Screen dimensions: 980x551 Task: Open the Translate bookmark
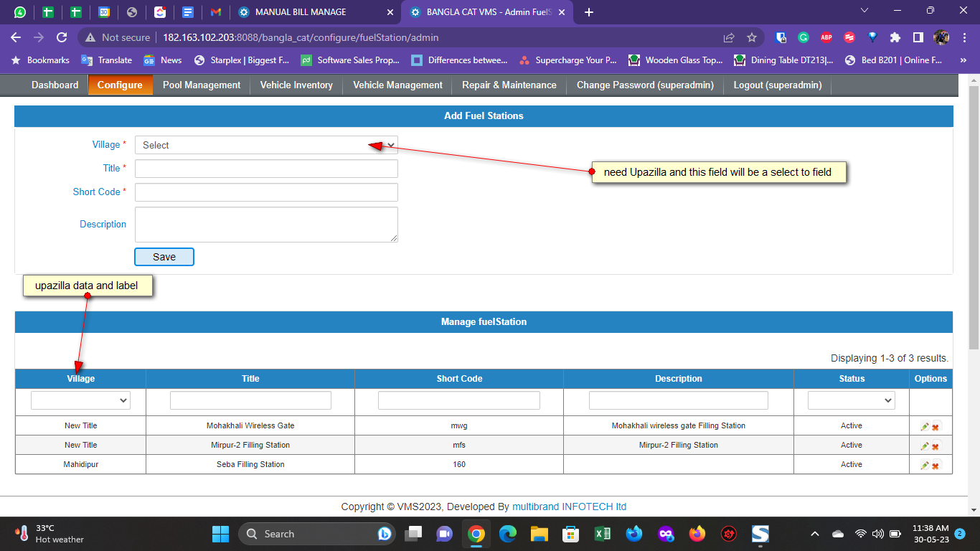pos(106,60)
